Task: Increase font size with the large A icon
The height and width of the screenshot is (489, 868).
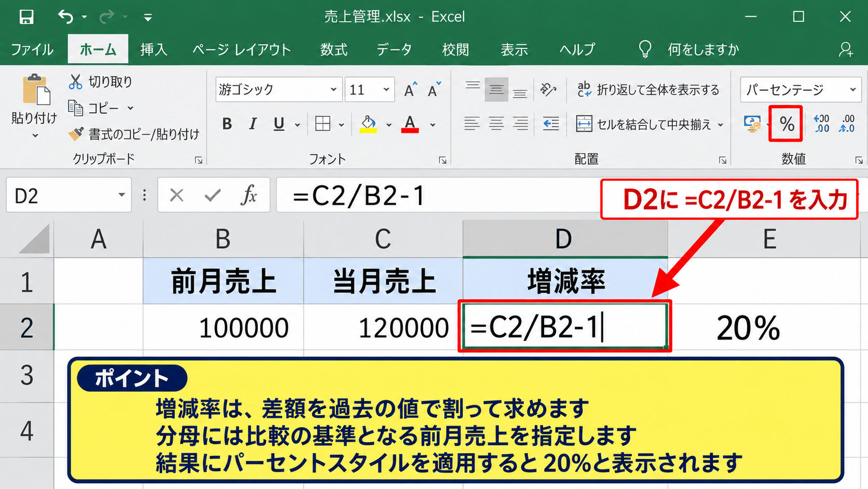Action: [x=411, y=90]
